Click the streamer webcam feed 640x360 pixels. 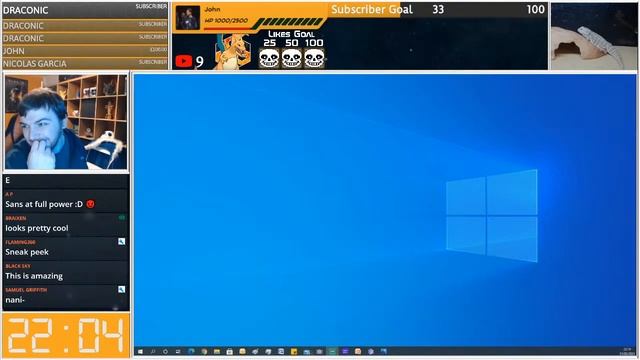click(x=66, y=122)
